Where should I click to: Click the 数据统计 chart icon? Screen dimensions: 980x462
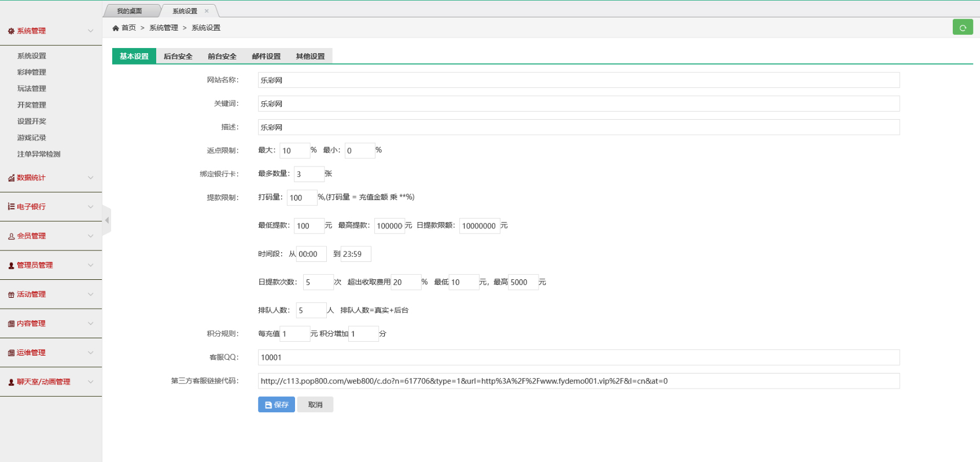(x=11, y=178)
